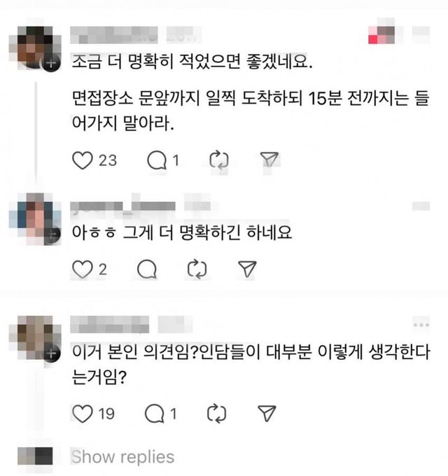Open the third commenter's blurred username
The width and height of the screenshot is (448, 476).
pyautogui.click(x=110, y=325)
